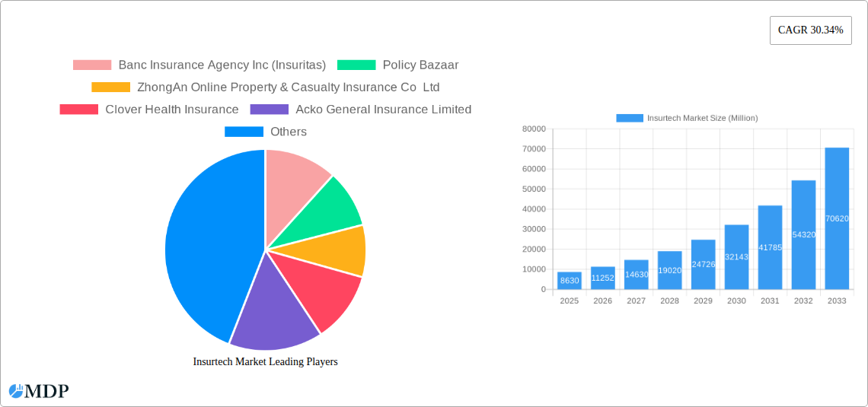Click the 2029 x-axis label
868x407 pixels.
click(x=703, y=300)
